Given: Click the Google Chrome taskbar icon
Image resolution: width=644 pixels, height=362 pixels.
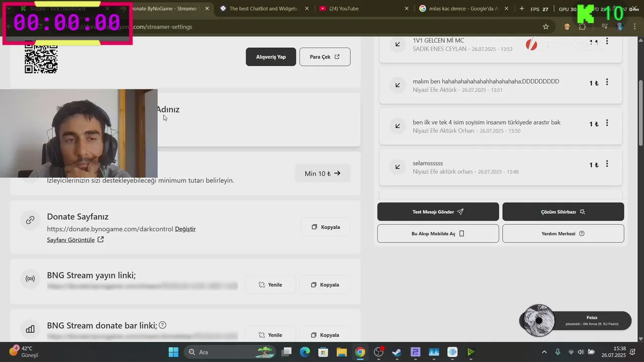Looking at the screenshot, I should point(360,352).
